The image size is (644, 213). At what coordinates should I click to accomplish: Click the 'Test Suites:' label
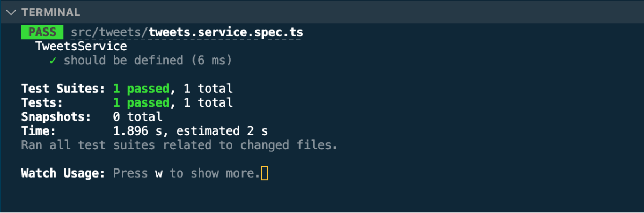(63, 89)
